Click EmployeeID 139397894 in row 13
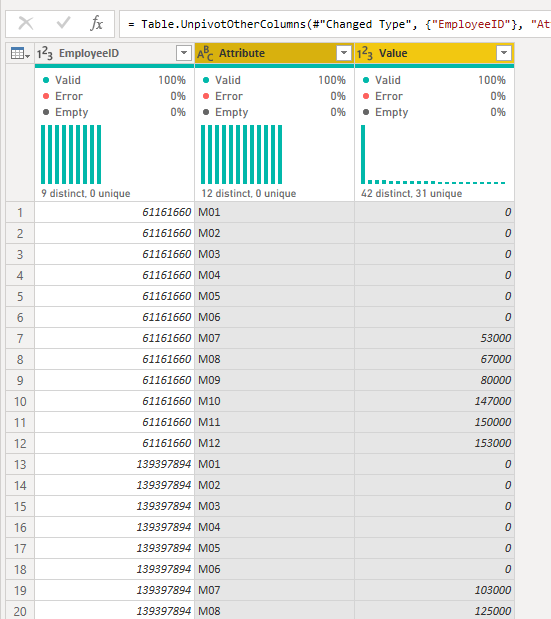The width and height of the screenshot is (551, 619). 114,464
